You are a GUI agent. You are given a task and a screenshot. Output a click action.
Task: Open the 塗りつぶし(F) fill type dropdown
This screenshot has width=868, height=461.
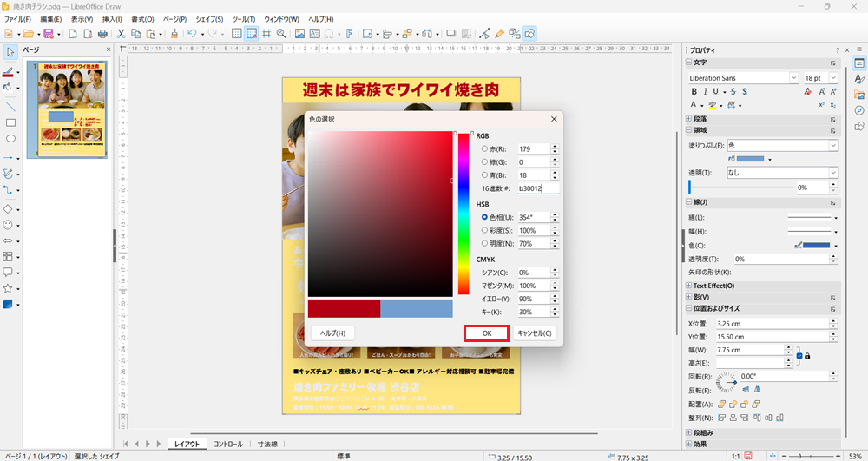click(782, 146)
